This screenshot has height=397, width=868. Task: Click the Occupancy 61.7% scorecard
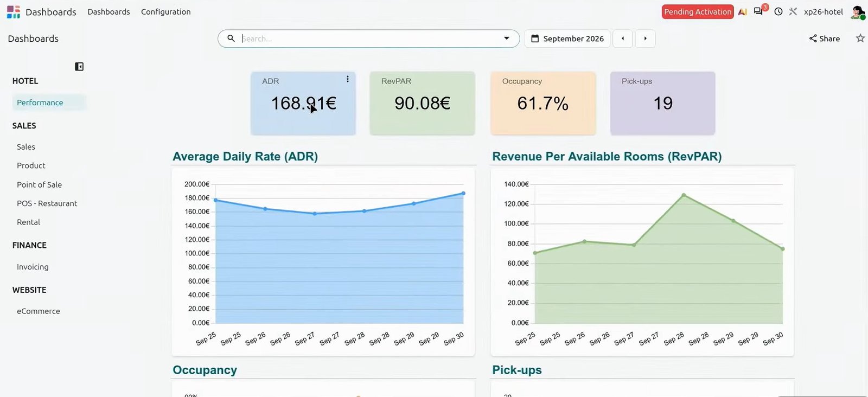(543, 103)
